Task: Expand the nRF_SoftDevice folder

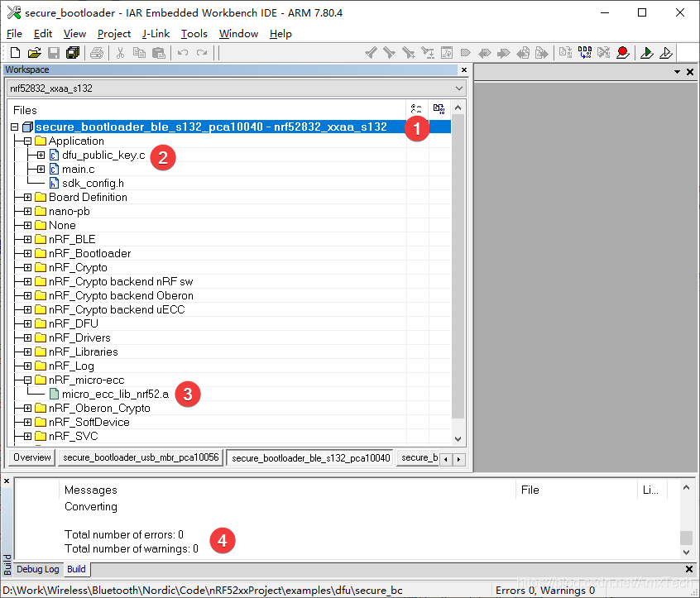Action: tap(27, 422)
